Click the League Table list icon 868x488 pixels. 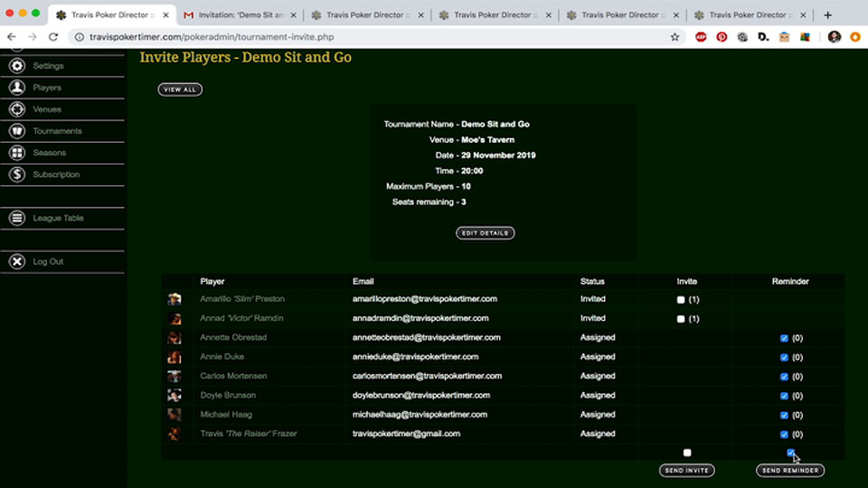tap(16, 218)
